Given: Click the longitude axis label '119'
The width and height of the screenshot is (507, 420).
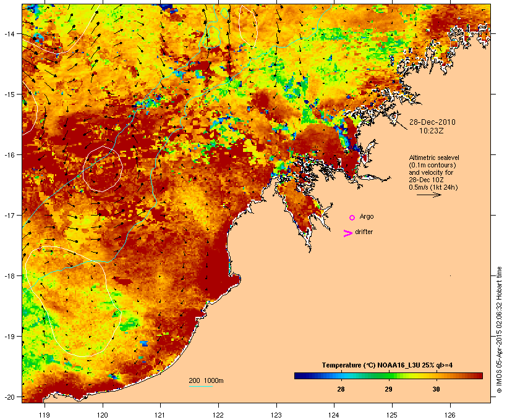Looking at the screenshot, I should (x=45, y=415).
